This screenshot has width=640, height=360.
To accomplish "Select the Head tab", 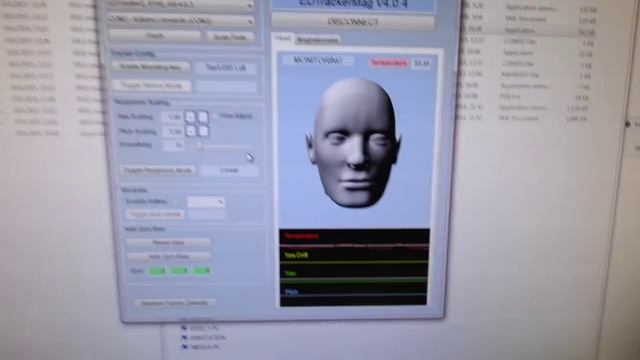I will (282, 38).
